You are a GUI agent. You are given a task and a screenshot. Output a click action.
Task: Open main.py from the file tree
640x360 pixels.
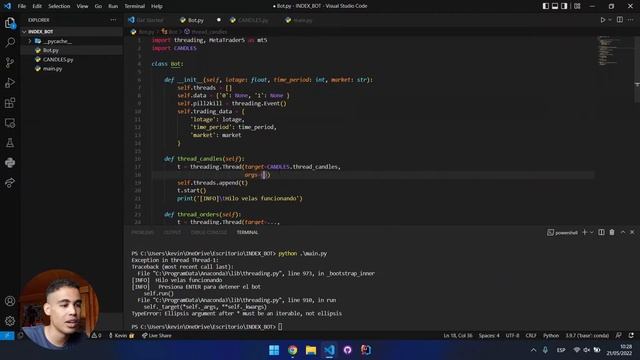coord(71,69)
